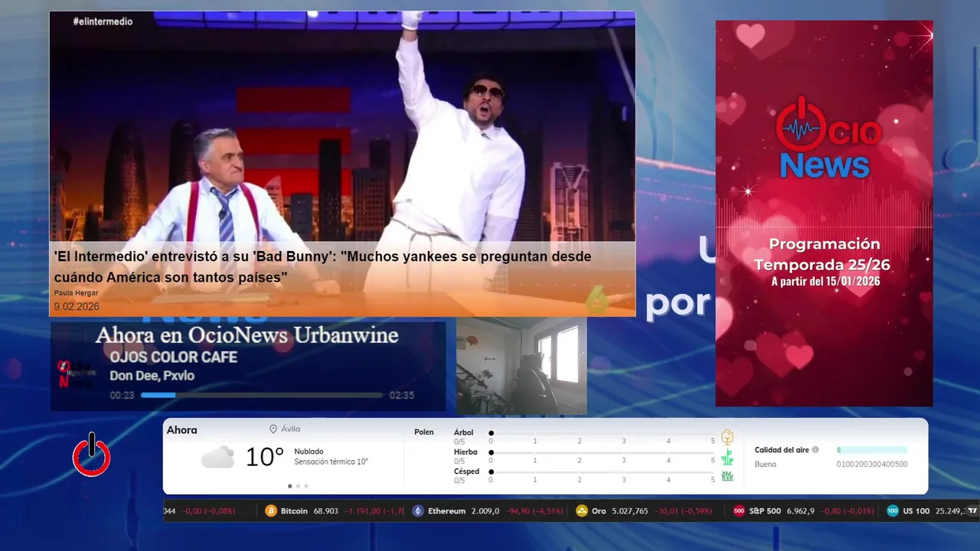The width and height of the screenshot is (980, 551).
Task: Click the article date 9.02.2026
Action: [77, 306]
